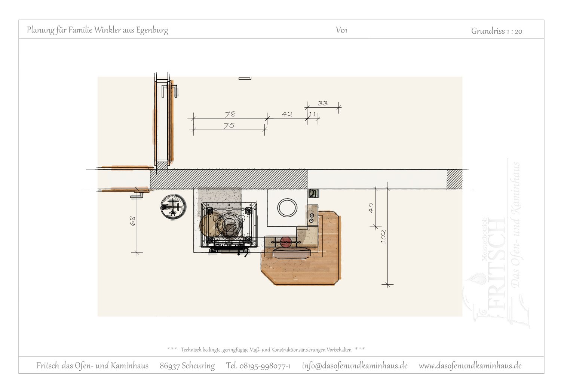561x392 pixels.
Task: Click the footer 'Fritsch das Ofen- und Kaminhaus'
Action: click(x=92, y=365)
